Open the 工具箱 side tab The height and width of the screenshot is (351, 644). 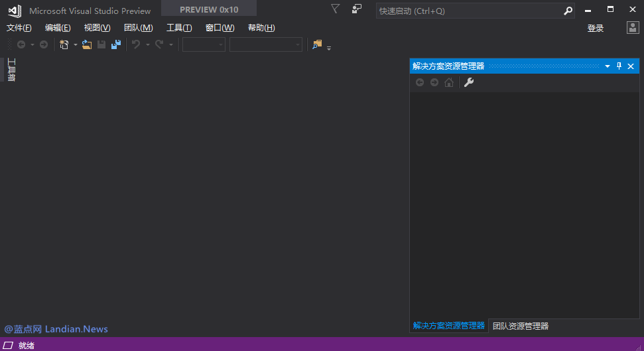pos(11,70)
